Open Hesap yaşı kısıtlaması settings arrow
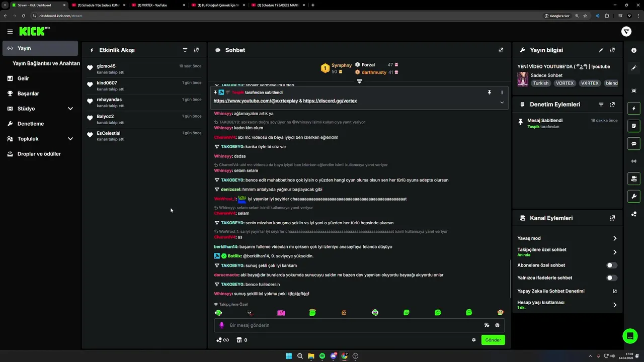The image size is (644, 362). point(615,305)
